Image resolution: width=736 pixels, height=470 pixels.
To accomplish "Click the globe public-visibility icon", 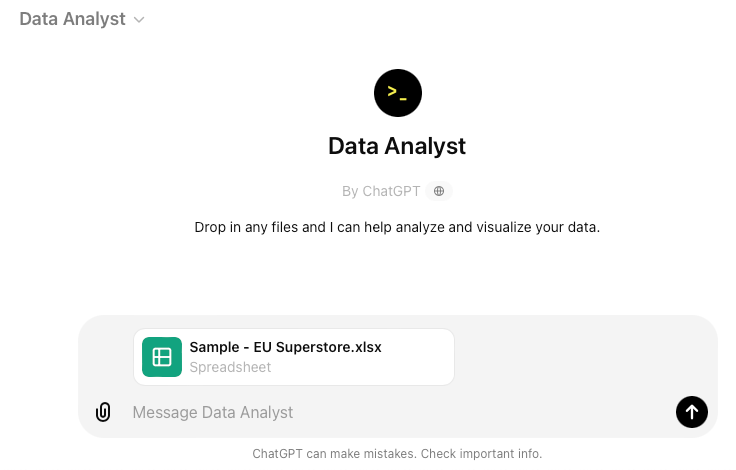I will (439, 191).
